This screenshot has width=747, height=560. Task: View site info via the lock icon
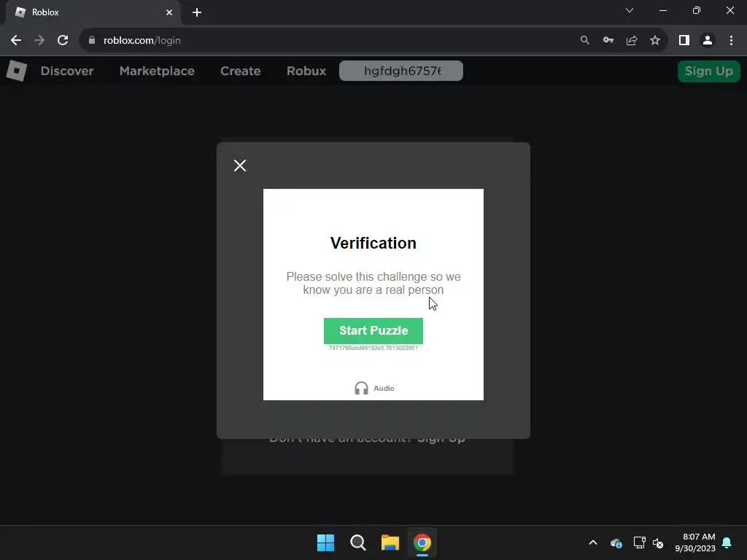pos(91,41)
